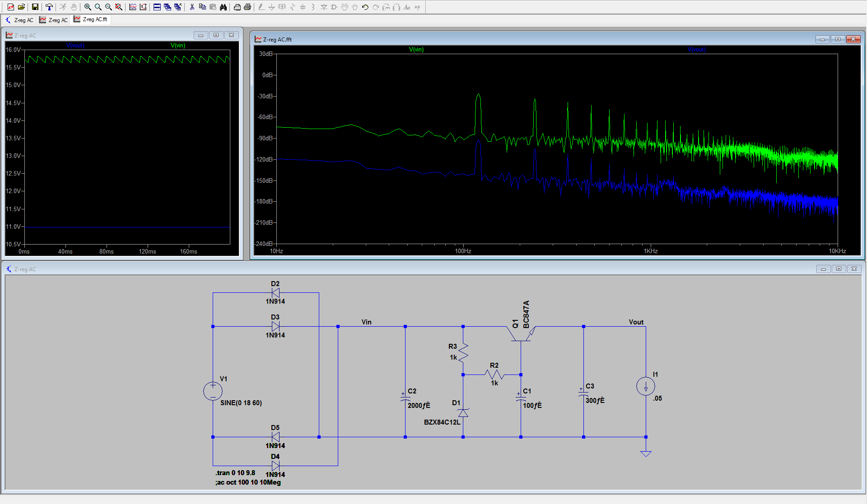Tile the windows
867x504 pixels.
click(x=157, y=7)
